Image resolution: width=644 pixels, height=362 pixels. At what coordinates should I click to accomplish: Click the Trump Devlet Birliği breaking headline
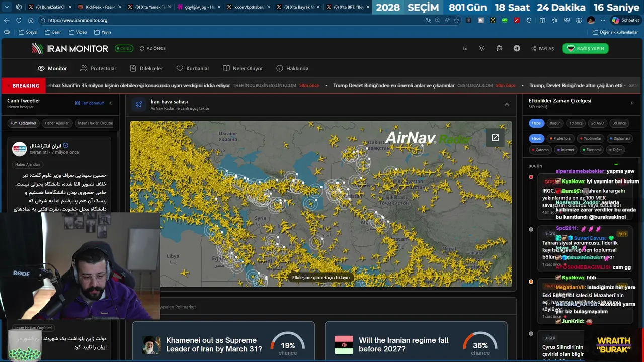click(x=393, y=86)
